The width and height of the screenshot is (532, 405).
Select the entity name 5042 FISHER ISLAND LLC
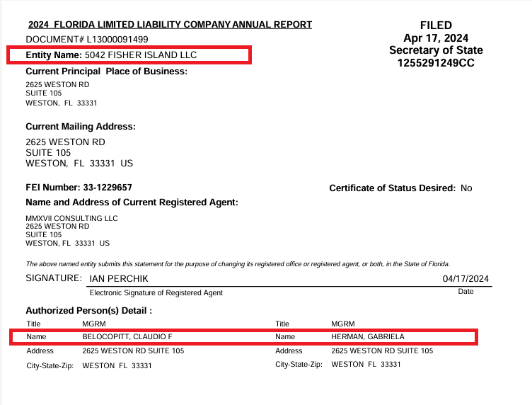click(141, 55)
